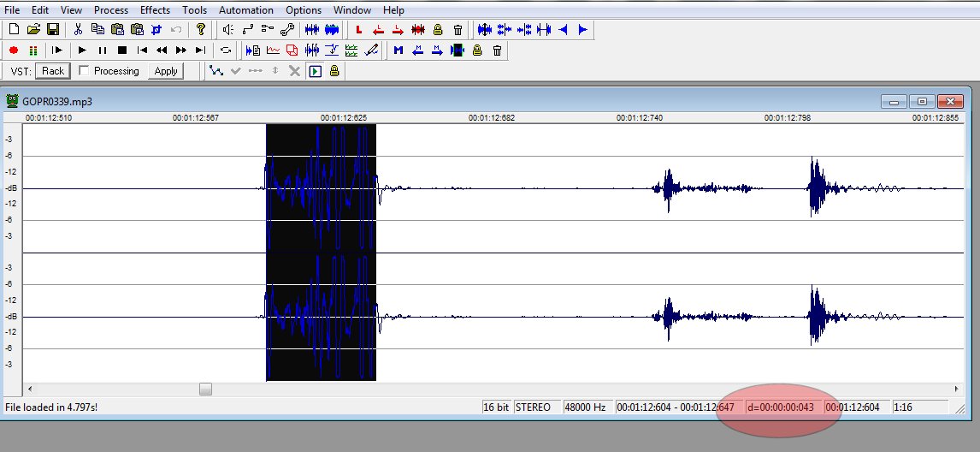The image size is (980, 452).
Task: Jump to the end of the audio
Action: (201, 51)
